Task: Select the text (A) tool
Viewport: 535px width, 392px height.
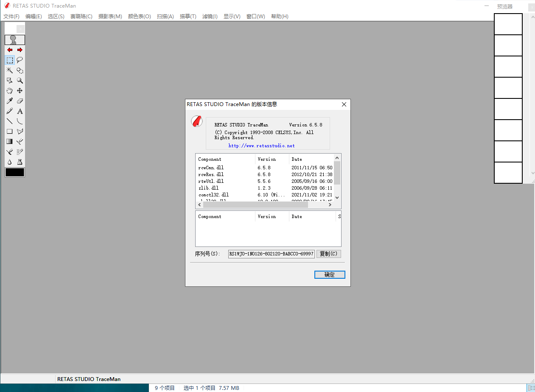Action: pyautogui.click(x=20, y=111)
